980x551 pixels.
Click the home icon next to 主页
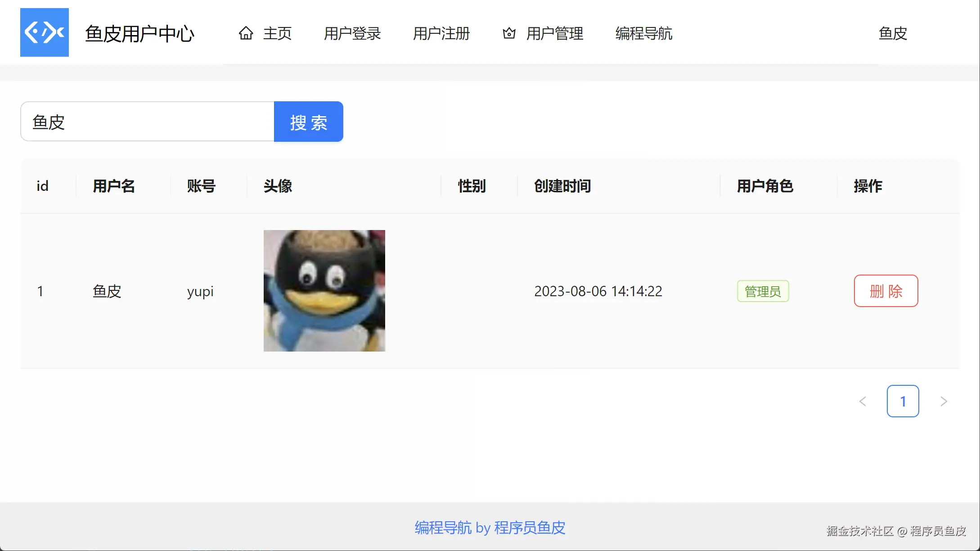246,33
